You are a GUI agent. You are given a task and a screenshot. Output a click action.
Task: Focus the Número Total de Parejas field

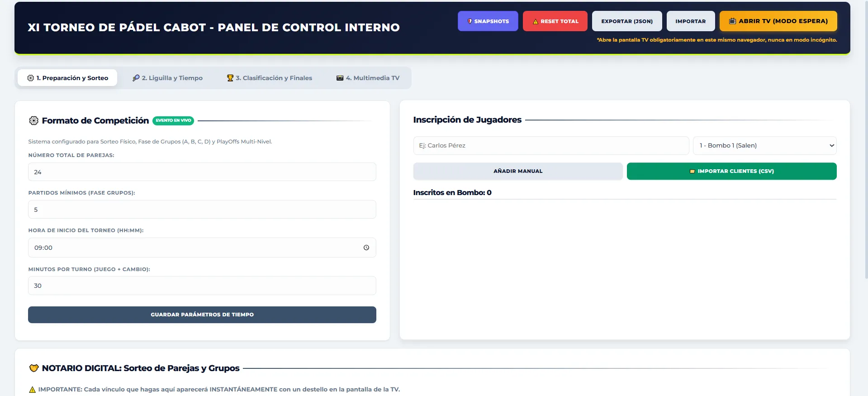tap(202, 172)
